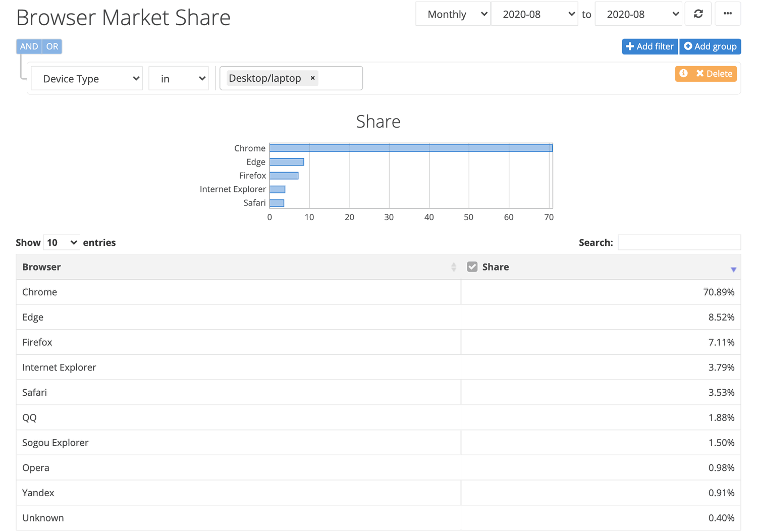Screen dimensions: 757x532
Task: Click the sort icon on the Browser column
Action: pyautogui.click(x=453, y=267)
